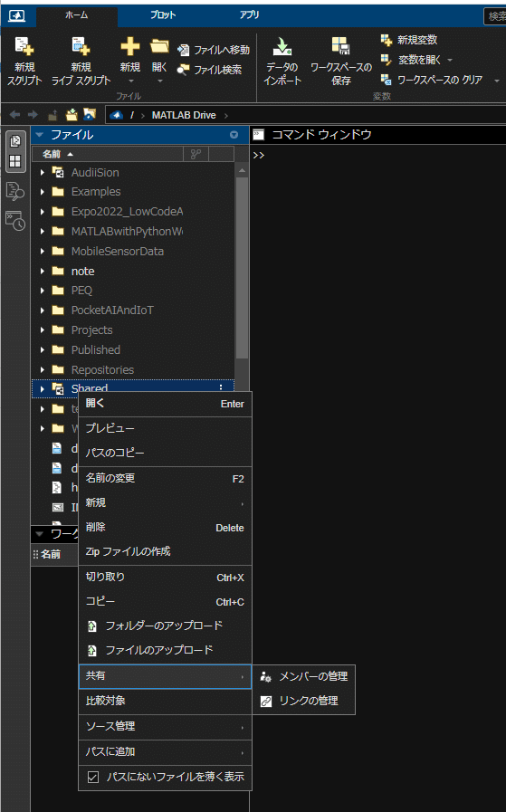The image size is (506, 812).
Task: Open ソース管理 submenu
Action: pyautogui.click(x=165, y=727)
